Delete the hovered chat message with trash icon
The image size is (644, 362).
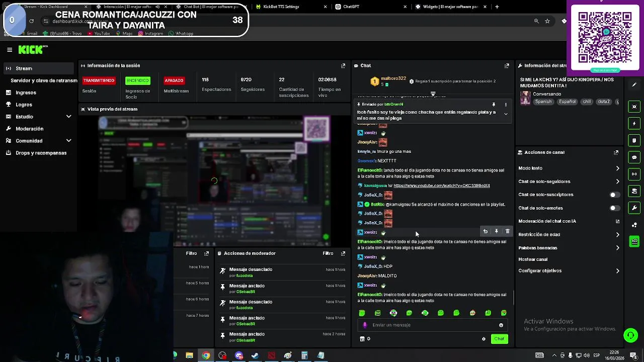tap(507, 231)
